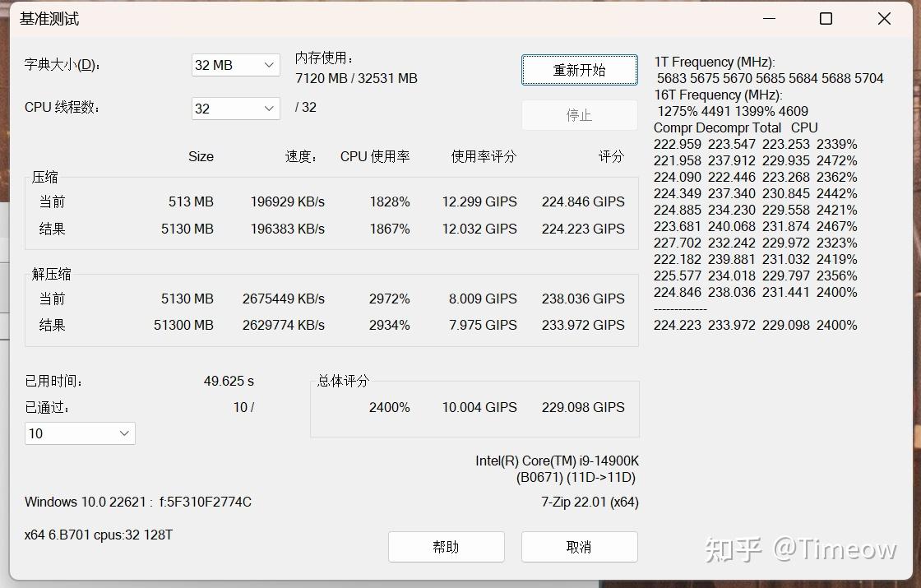Click the log row starting with 222.959
Viewport: 921px width, 588px height.
point(756,145)
